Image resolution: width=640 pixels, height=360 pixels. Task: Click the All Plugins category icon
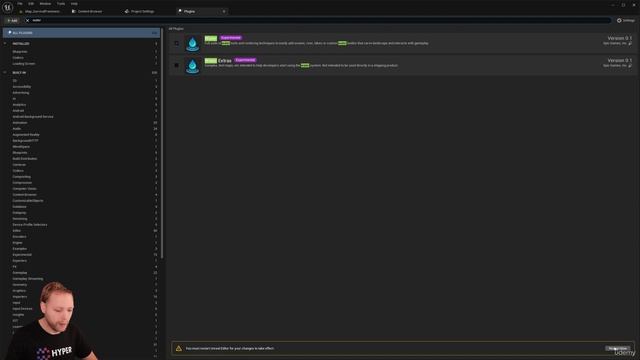click(9, 33)
